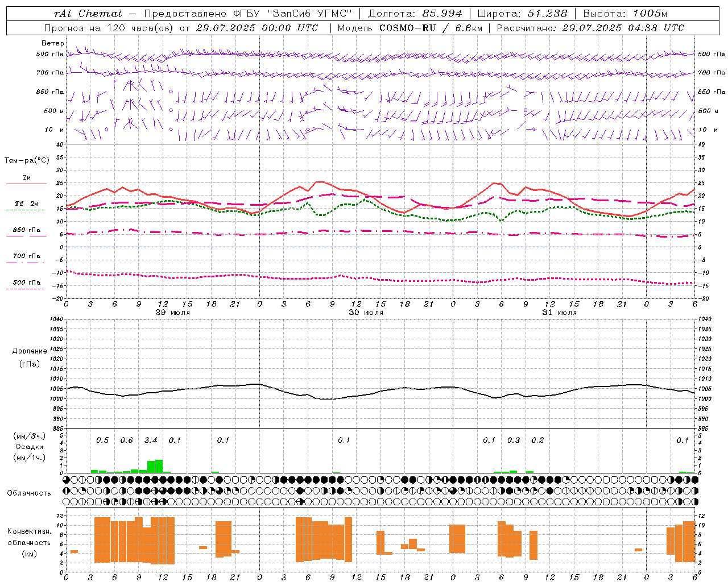Click the 'Td 2м' dew point legend entry
Image resolution: width=728 pixels, height=582 pixels.
click(x=26, y=203)
